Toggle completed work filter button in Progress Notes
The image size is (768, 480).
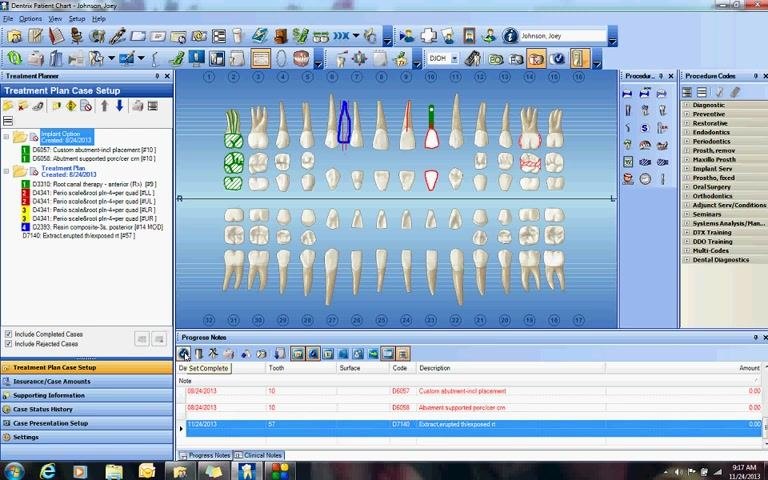click(312, 353)
